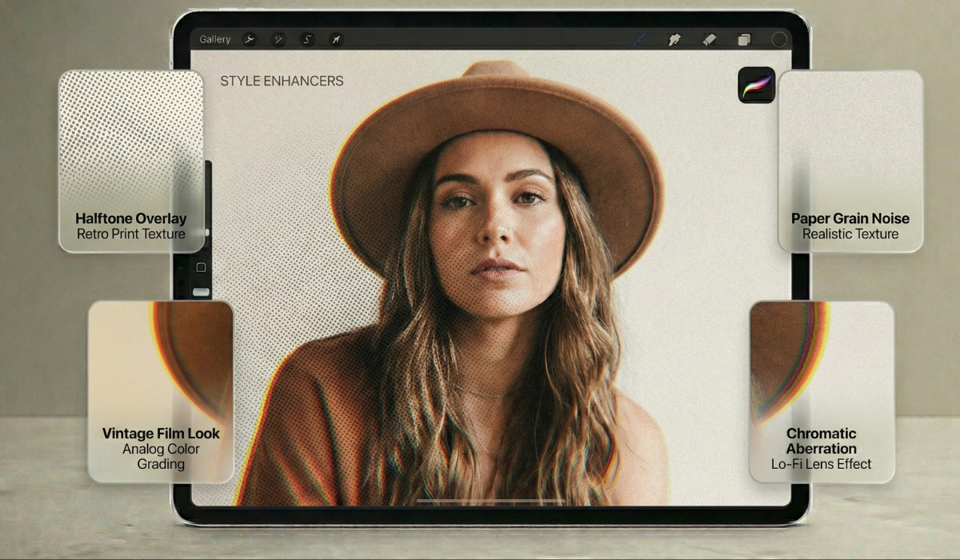Screen dimensions: 960x560
Task: Select the Halftone Overlay card
Action: pyautogui.click(x=130, y=161)
